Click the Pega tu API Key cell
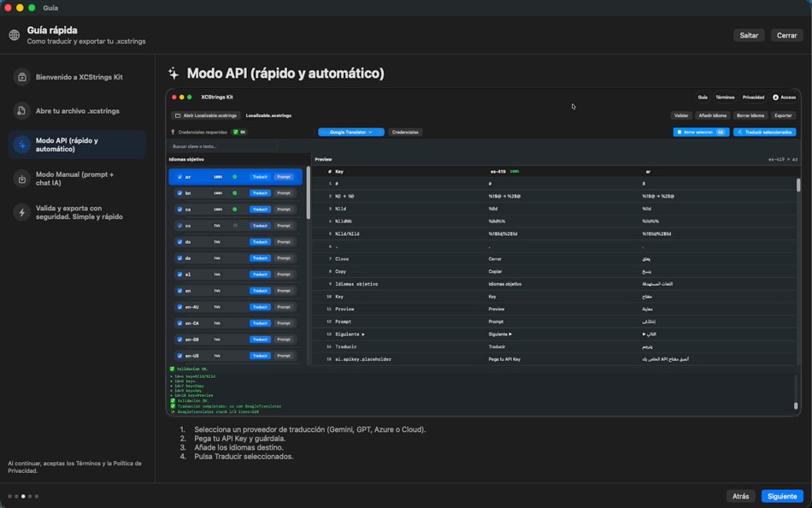 coord(504,359)
